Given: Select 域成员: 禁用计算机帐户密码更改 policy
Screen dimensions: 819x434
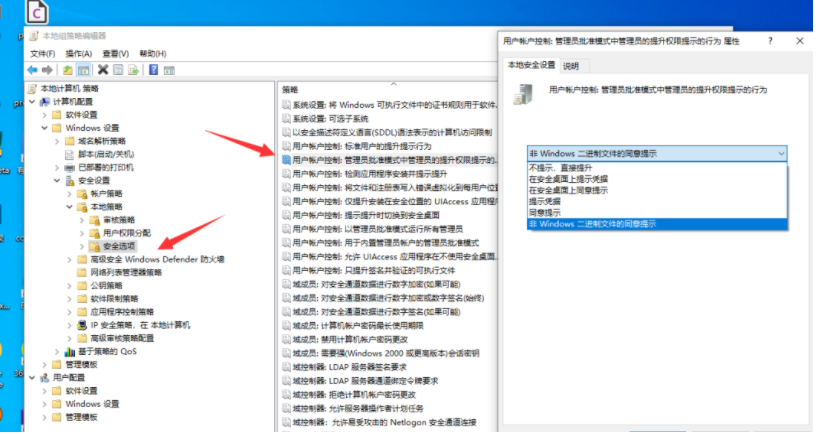Looking at the screenshot, I should tap(350, 339).
